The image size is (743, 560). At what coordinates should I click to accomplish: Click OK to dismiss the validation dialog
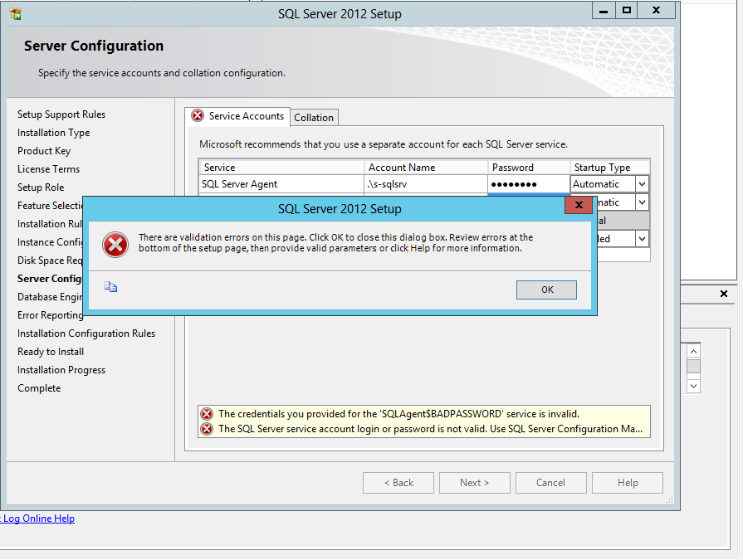[546, 290]
